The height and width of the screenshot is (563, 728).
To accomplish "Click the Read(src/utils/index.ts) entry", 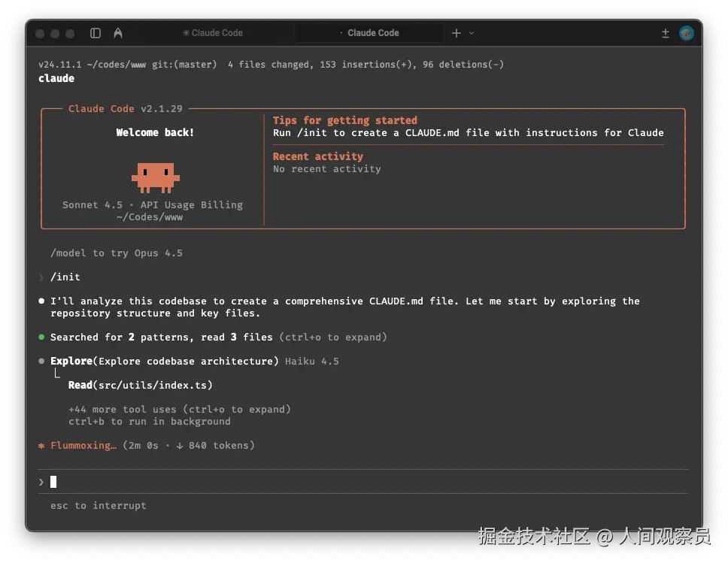I will (140, 386).
